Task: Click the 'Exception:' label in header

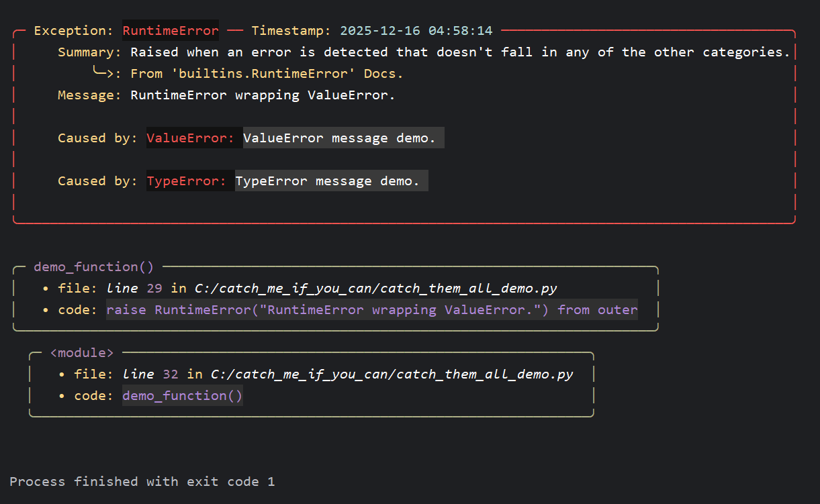Action: [74, 31]
